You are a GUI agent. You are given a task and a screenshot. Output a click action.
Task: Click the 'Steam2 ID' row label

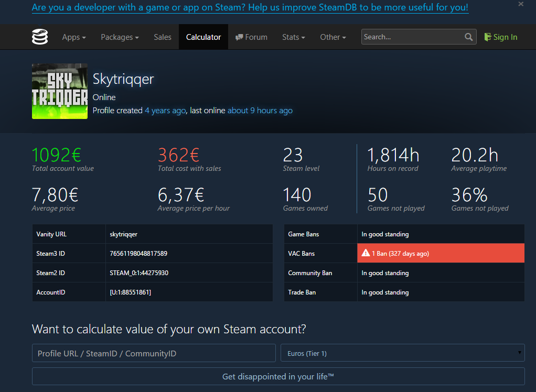(50, 273)
